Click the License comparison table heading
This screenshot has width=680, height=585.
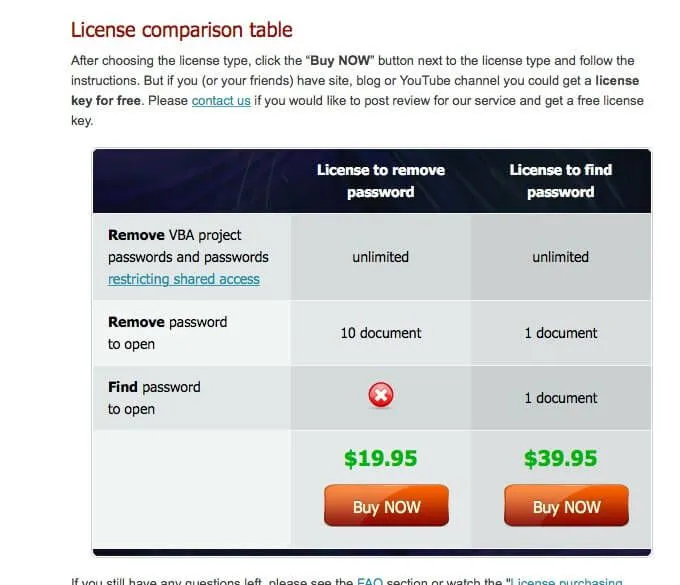click(182, 30)
